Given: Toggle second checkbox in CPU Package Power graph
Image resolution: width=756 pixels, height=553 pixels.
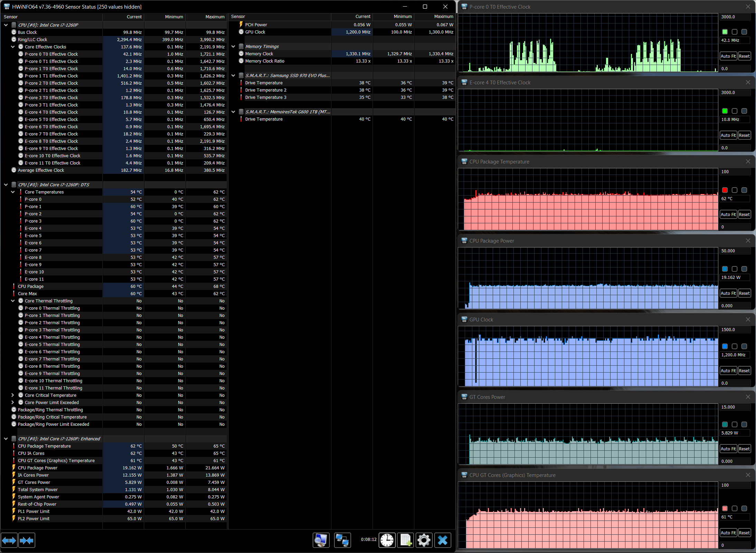Looking at the screenshot, I should [x=744, y=269].
